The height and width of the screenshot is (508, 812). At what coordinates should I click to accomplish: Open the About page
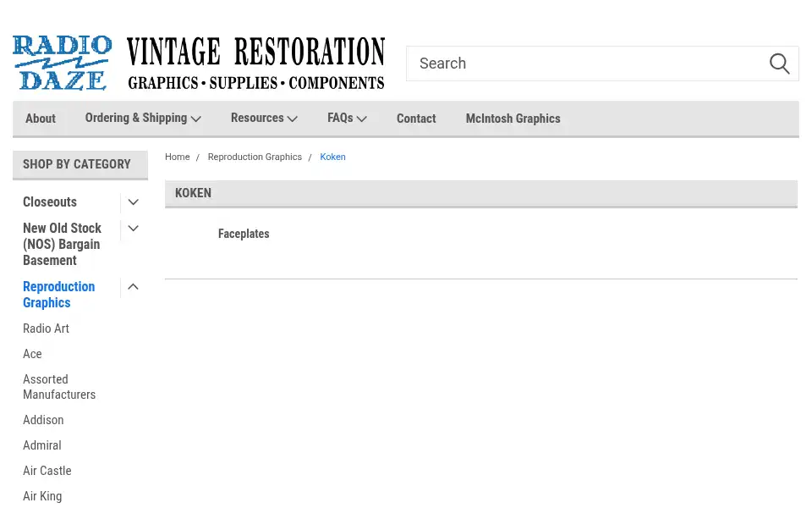[41, 119]
